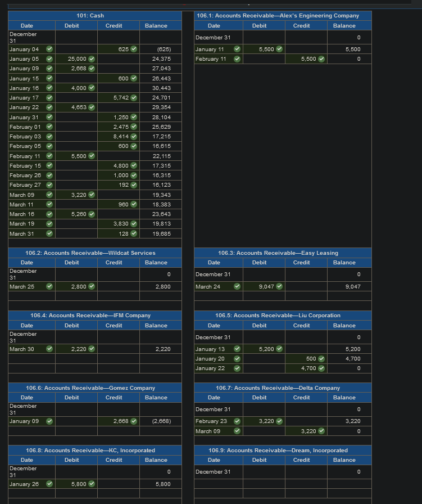The width and height of the screenshot is (422, 504).
Task: Click the '106.9: Accounts Receivable—Dream, Incorporated' title
Action: point(278,451)
